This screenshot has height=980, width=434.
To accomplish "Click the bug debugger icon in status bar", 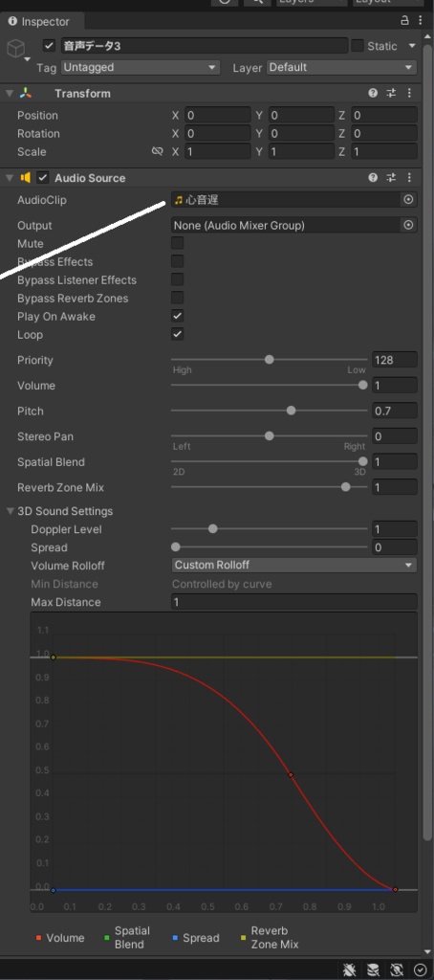I will (x=350, y=969).
